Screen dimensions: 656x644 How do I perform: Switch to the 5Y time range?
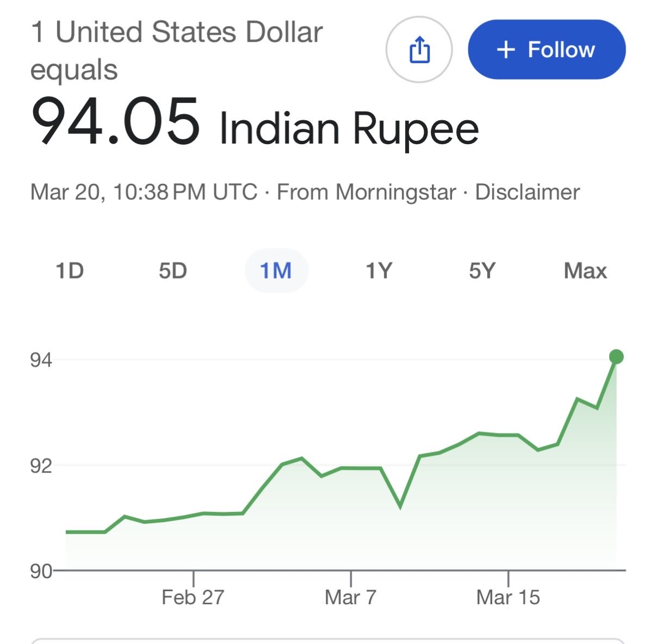(482, 270)
